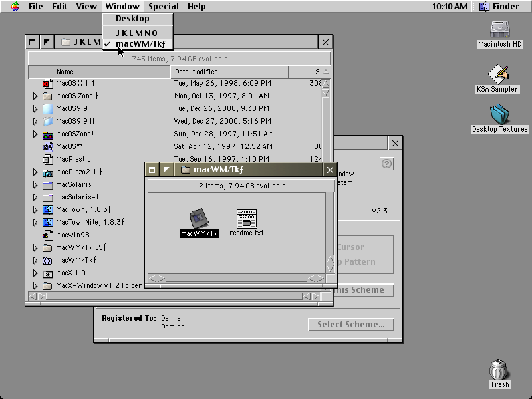Viewport: 532px width, 399px height.
Task: Click the MacPlaza2.1 ƒ folder icon
Action: (47, 172)
